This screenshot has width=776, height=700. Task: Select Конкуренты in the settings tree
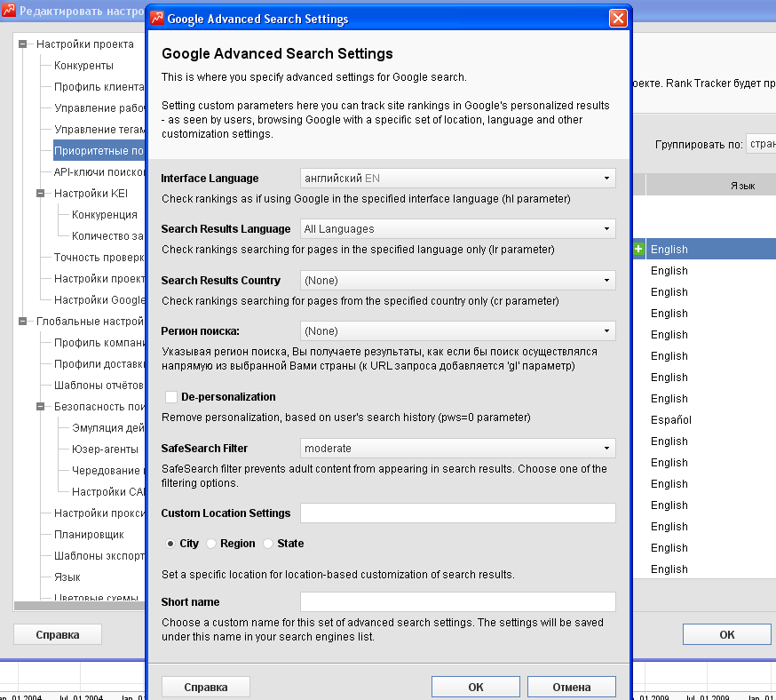point(83,66)
